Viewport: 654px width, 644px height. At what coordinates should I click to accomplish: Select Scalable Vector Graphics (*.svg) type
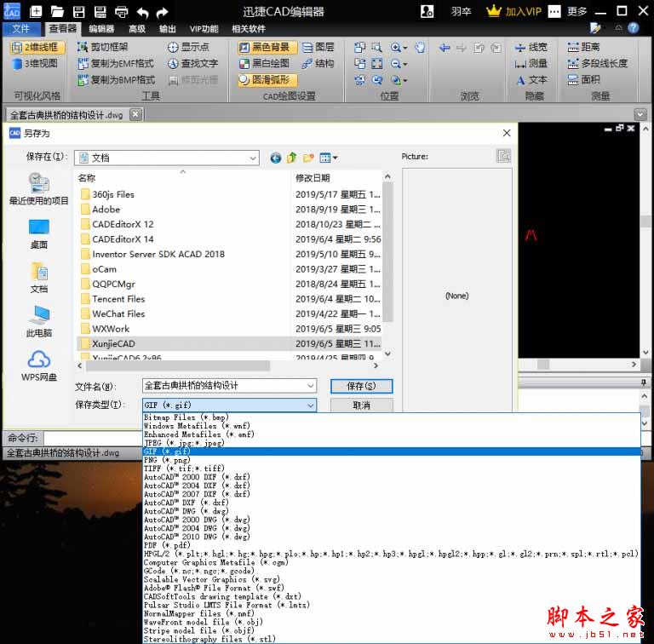point(392,579)
